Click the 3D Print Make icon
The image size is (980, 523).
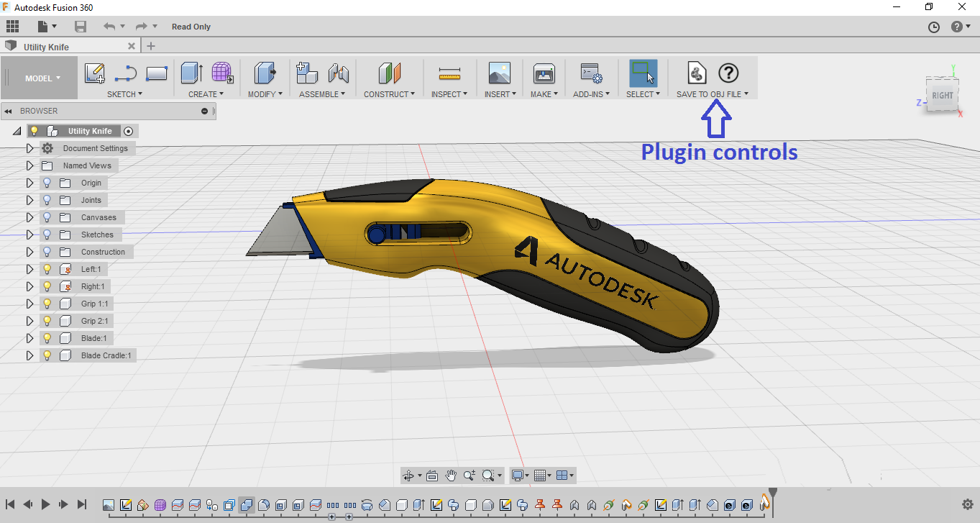544,73
